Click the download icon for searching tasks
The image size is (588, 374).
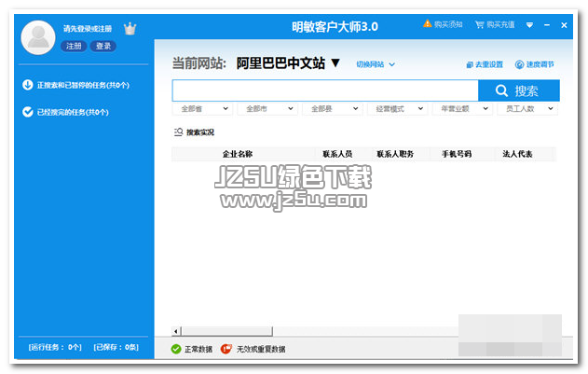pyautogui.click(x=27, y=85)
